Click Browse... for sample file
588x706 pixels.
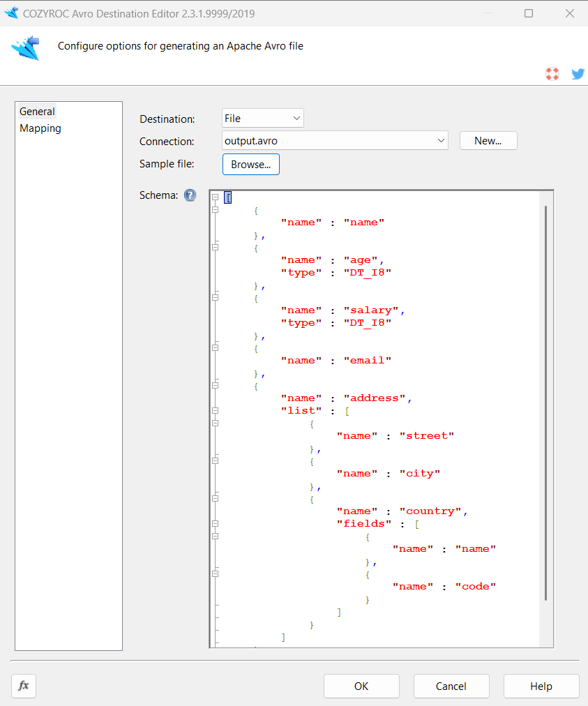click(x=250, y=165)
